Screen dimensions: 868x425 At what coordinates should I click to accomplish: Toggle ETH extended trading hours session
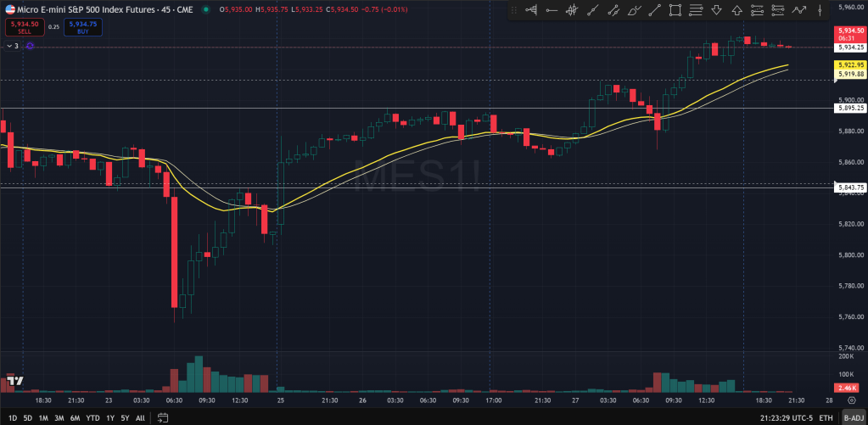tap(826, 417)
